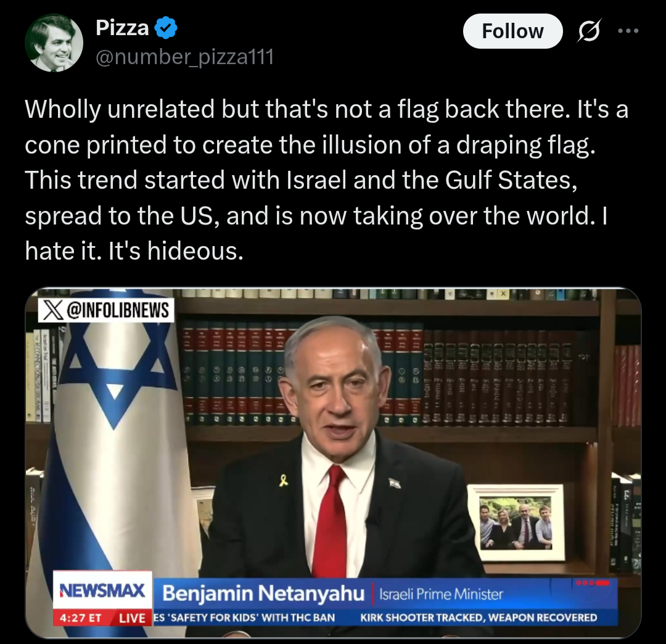
Task: Open the Grok slash-circle icon
Action: pos(589,31)
